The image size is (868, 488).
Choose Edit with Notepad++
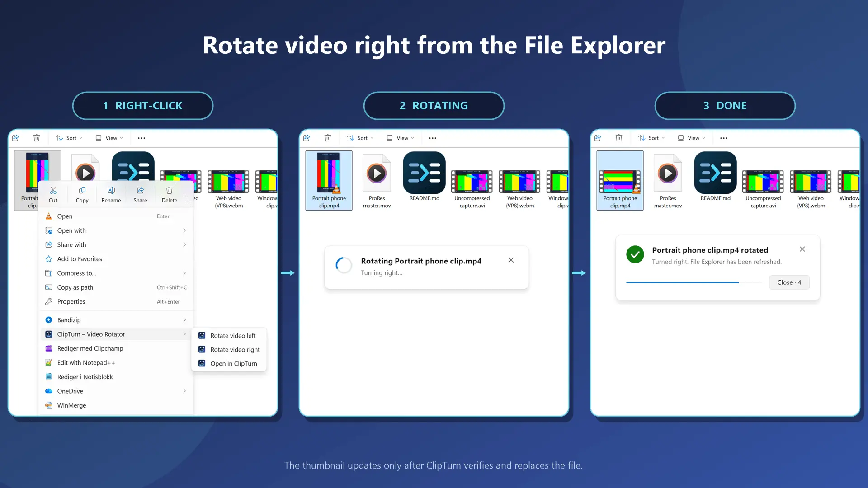[116, 363]
